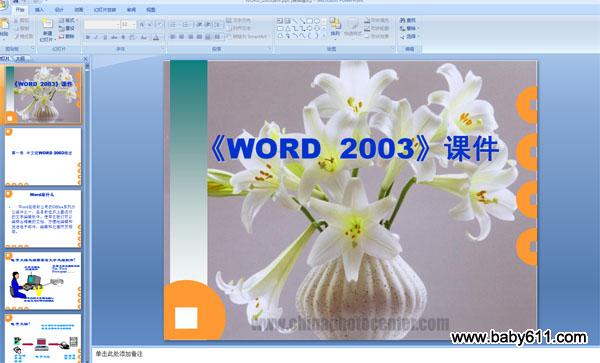Select the WORD 2003 课件 title thumbnail

[x=43, y=94]
